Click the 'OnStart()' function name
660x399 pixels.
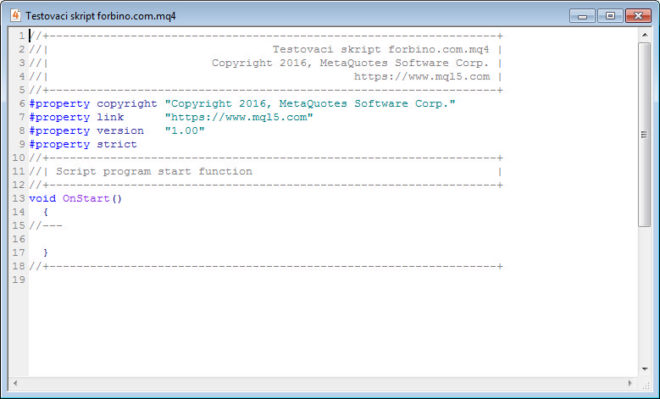tap(92, 198)
